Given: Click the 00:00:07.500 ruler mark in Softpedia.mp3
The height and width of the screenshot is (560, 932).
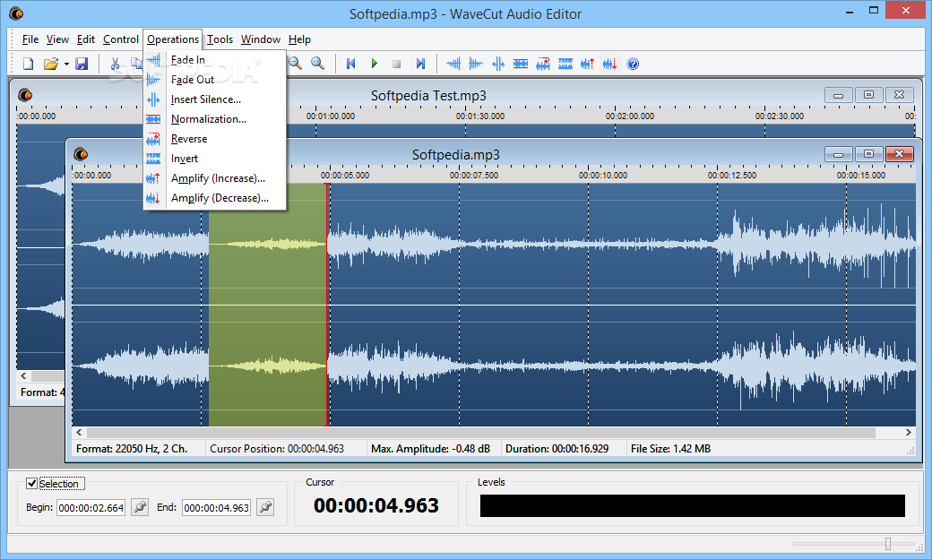Looking at the screenshot, I should point(474,176).
